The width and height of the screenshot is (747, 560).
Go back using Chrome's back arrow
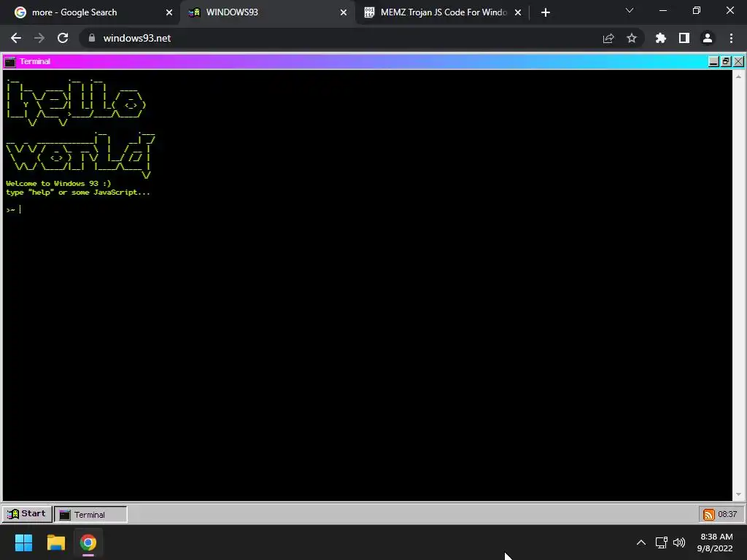[x=16, y=38]
